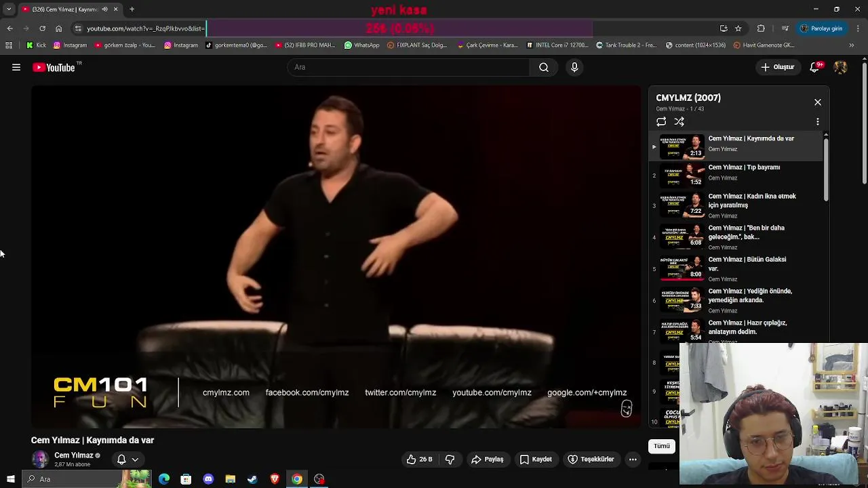The width and height of the screenshot is (868, 488).
Task: Open the notifications bell at top right
Action: 815,67
